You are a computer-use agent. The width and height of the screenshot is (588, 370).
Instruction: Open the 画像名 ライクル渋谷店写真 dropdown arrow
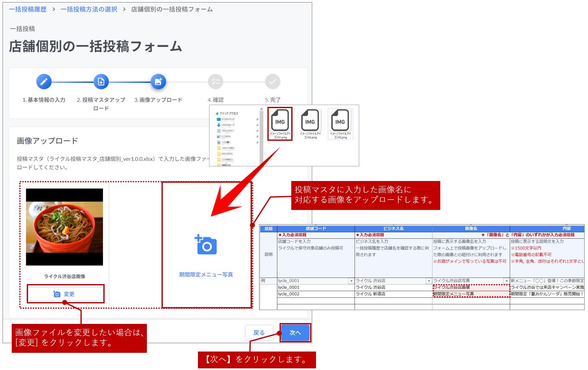(506, 281)
